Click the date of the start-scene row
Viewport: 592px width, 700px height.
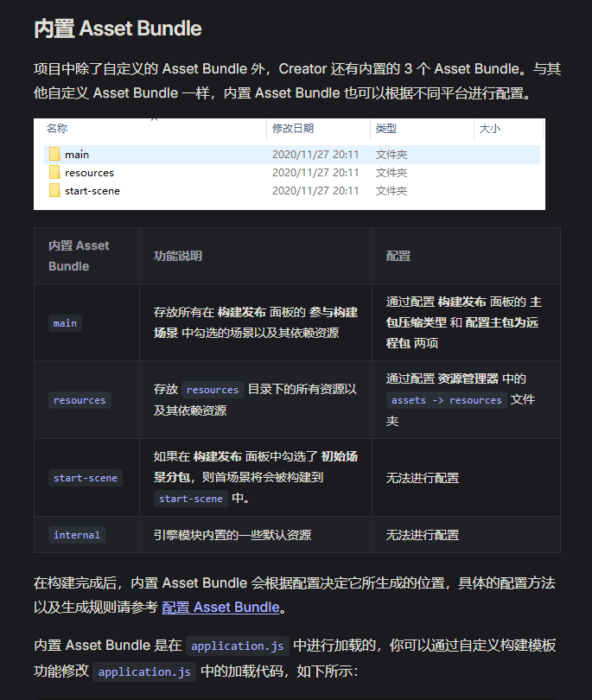click(x=315, y=191)
